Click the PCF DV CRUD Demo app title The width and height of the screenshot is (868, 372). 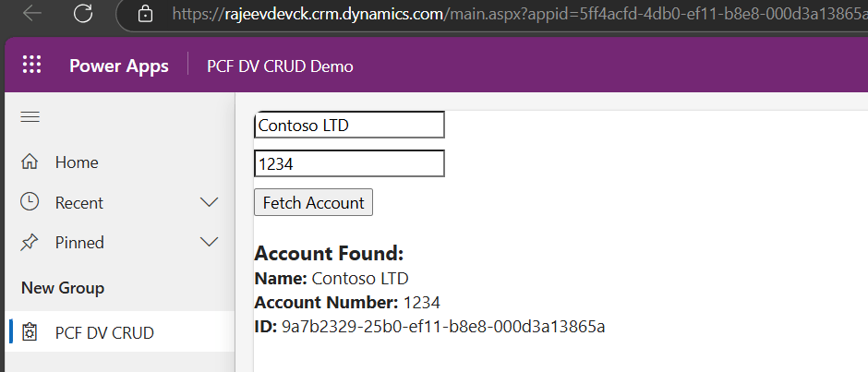point(280,66)
